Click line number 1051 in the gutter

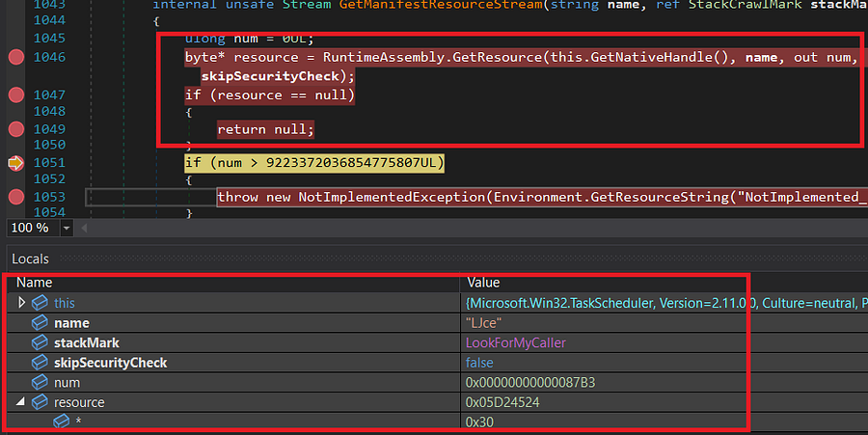49,163
